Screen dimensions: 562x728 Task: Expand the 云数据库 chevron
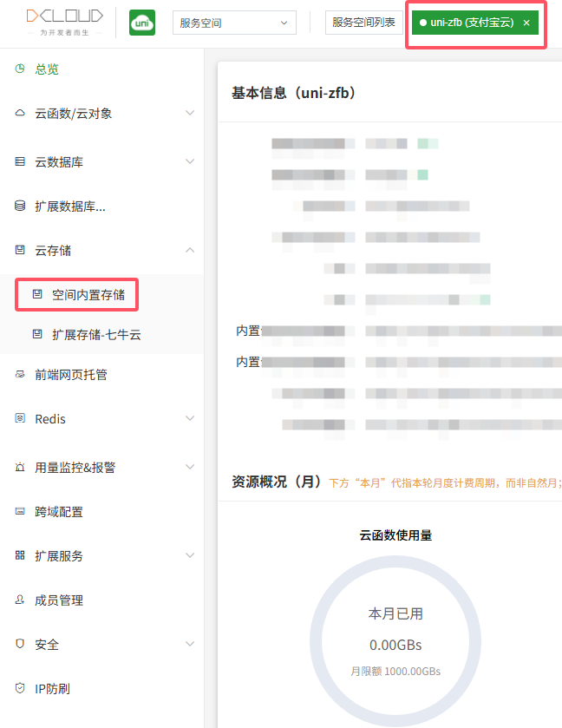190,161
